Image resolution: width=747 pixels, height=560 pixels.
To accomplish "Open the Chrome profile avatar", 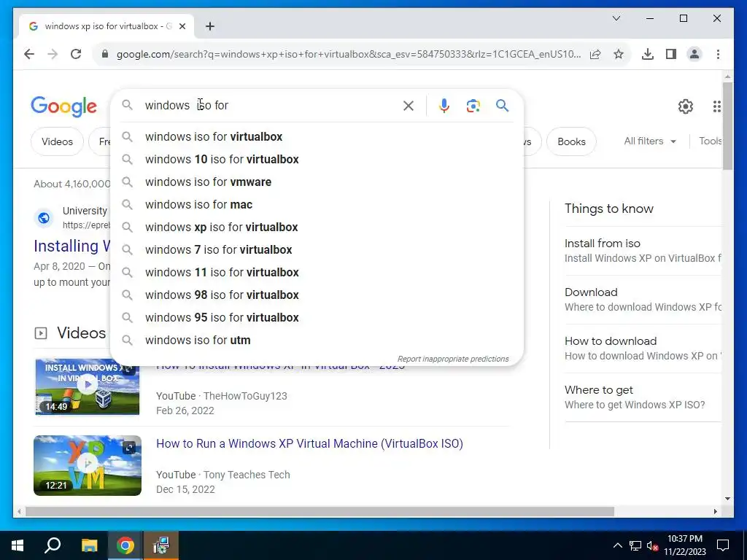I will [x=694, y=54].
